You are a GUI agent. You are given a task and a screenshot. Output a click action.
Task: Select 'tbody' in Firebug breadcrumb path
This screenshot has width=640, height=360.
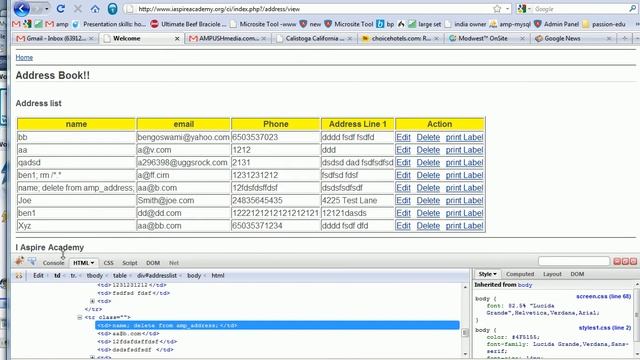pos(95,276)
